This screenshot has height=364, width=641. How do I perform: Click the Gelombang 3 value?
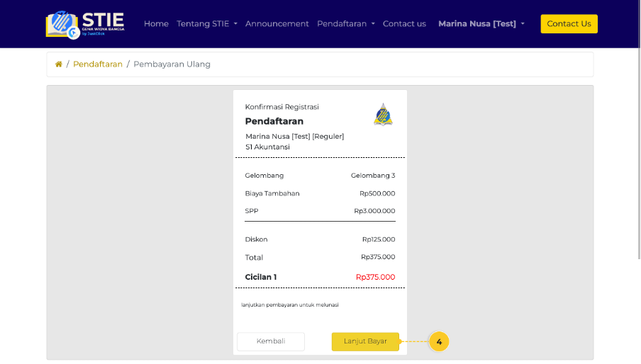point(373,176)
